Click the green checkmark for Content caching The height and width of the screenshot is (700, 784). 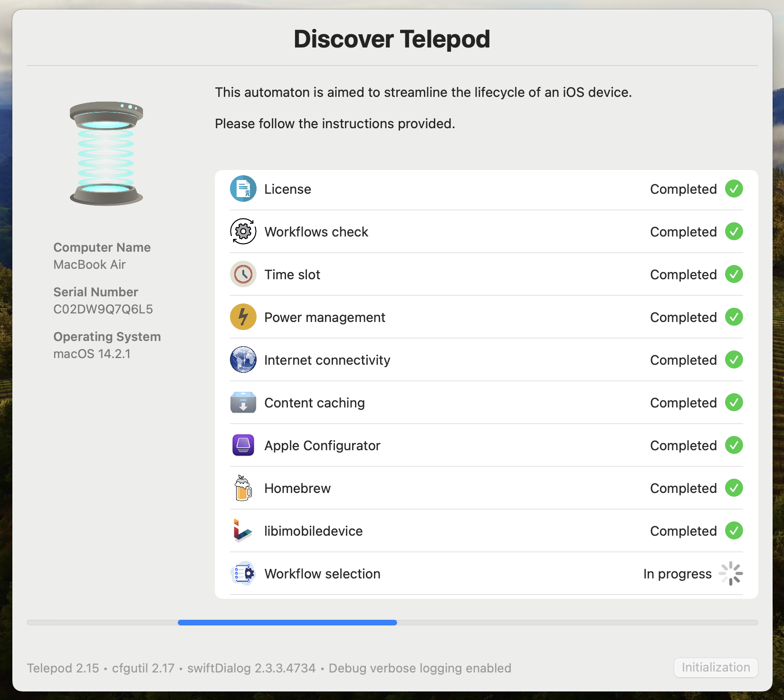click(x=734, y=403)
